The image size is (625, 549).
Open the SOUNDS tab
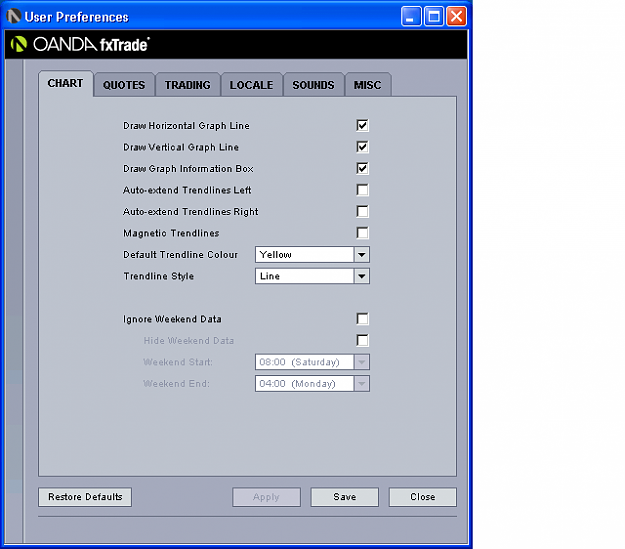313,85
